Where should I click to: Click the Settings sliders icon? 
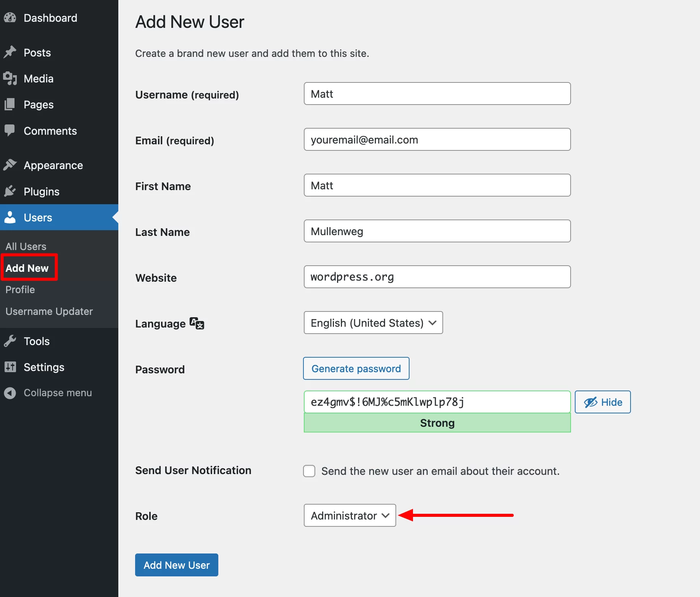point(10,367)
